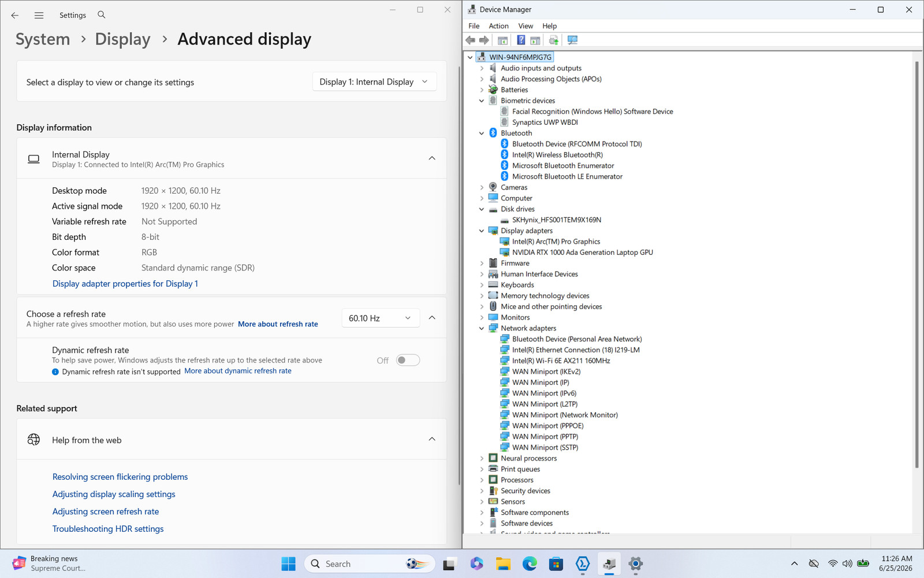Open Resolving screen flickering problems link
This screenshot has height=578, width=924.
pyautogui.click(x=120, y=477)
